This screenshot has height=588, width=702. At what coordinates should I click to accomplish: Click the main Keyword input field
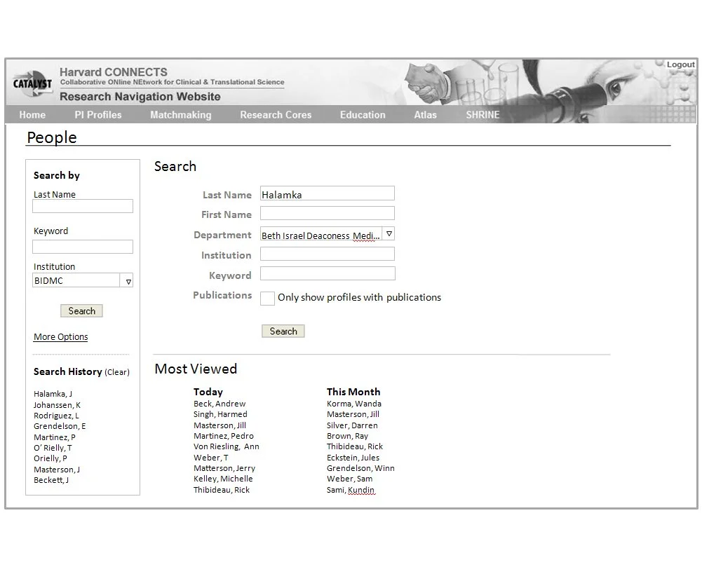pyautogui.click(x=328, y=273)
